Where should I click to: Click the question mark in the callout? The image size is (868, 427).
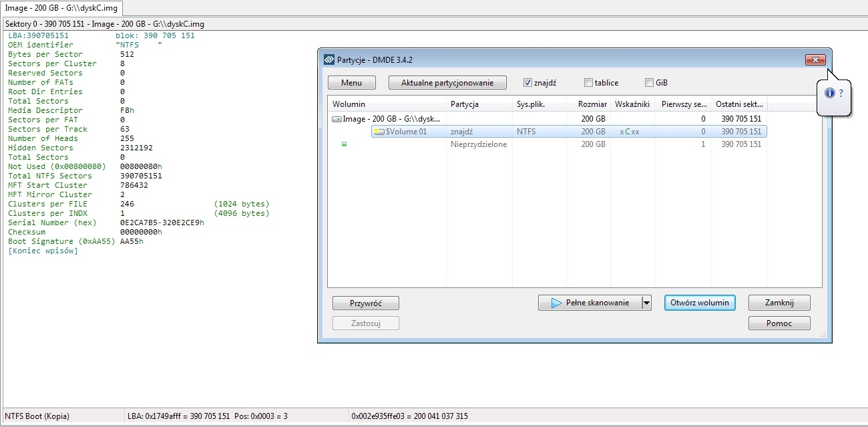click(841, 93)
